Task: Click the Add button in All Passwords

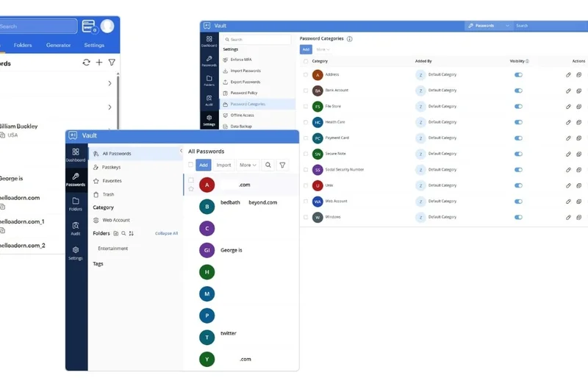Action: click(x=204, y=165)
